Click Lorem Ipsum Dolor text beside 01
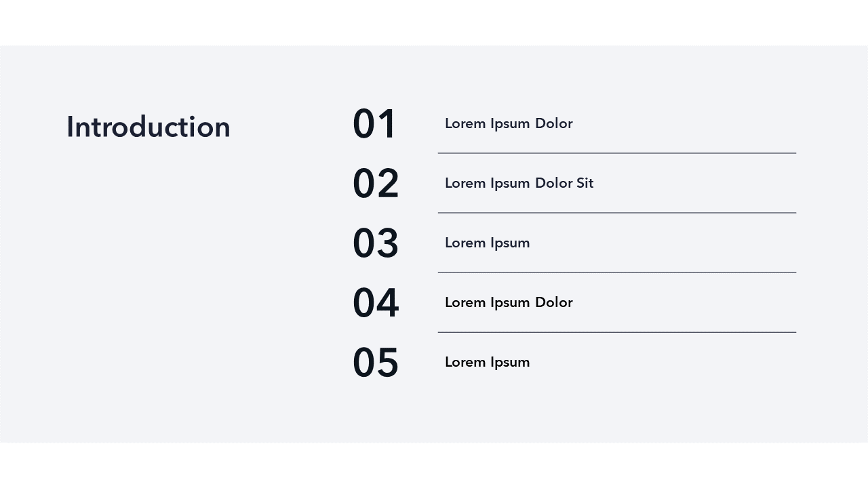Image resolution: width=868 pixels, height=488 pixels. pos(509,124)
